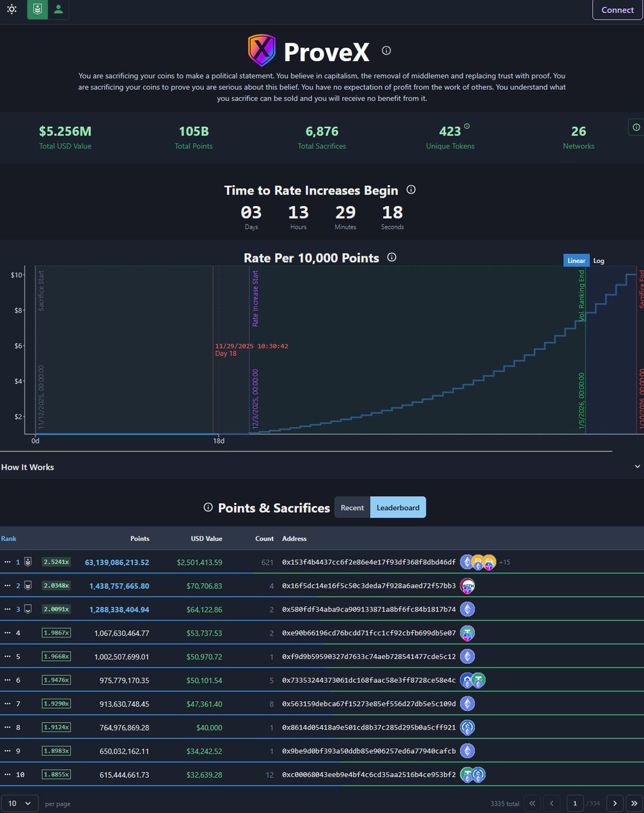Expand the How It Works section
This screenshot has height=813, width=644.
tap(321, 467)
